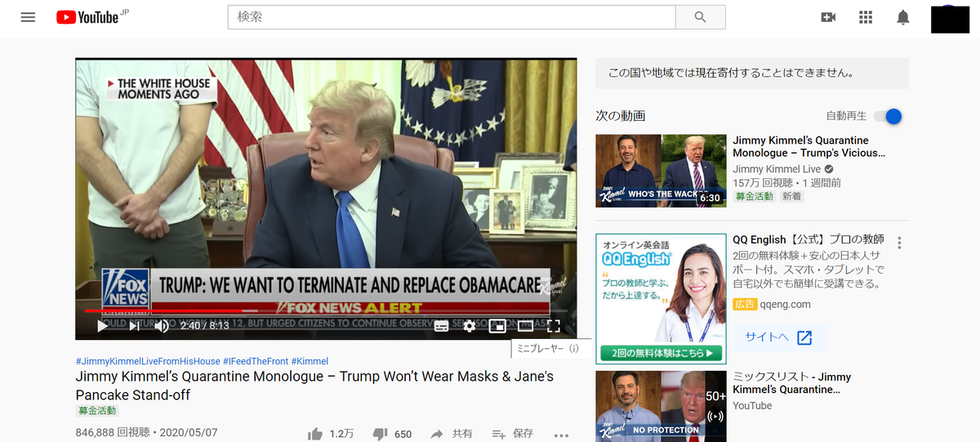Image resolution: width=980 pixels, height=442 pixels.
Task: Click the 募金活動 badge under the title
Action: tap(96, 411)
